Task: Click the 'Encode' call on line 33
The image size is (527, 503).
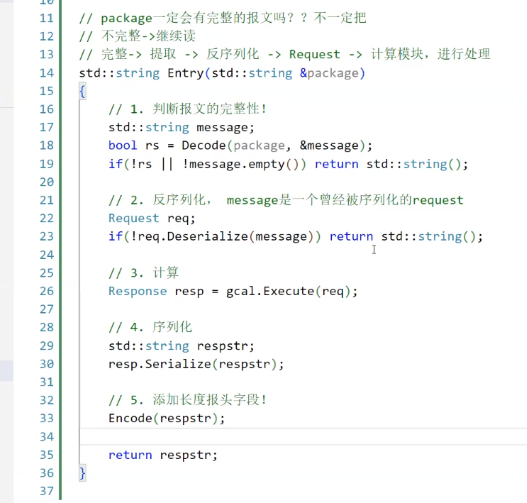Action: pyautogui.click(x=130, y=419)
